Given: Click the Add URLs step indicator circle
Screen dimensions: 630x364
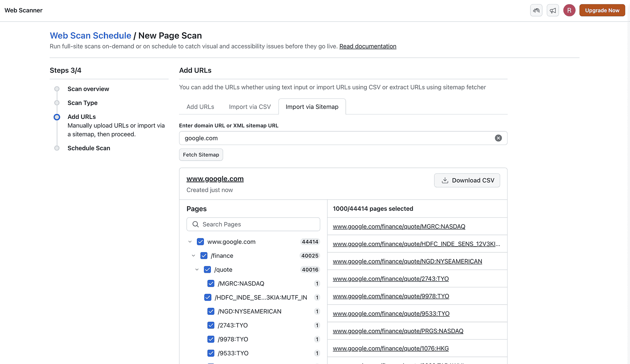Looking at the screenshot, I should [57, 117].
